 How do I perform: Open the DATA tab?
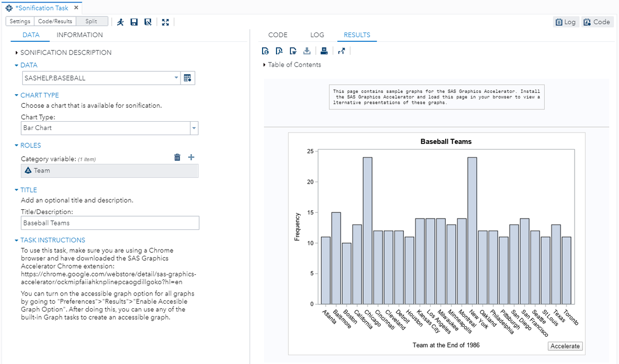31,35
